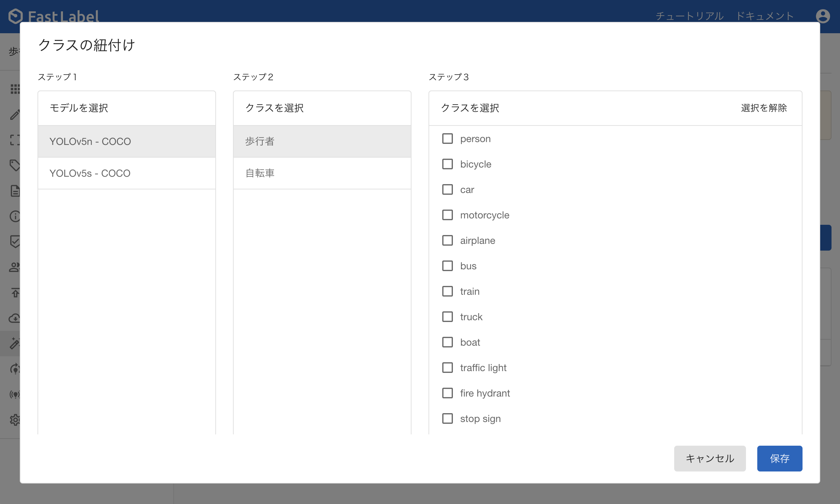Check the stop sign checkbox
The height and width of the screenshot is (504, 840).
click(x=448, y=418)
